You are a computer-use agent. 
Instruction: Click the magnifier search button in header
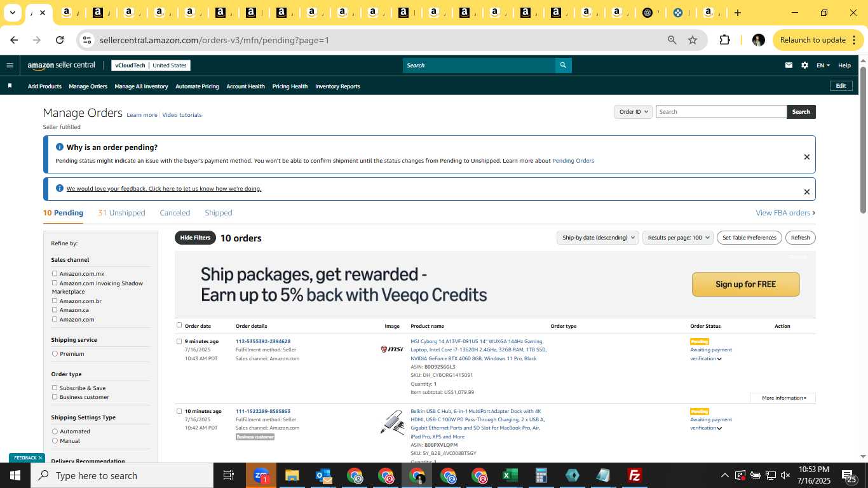click(x=563, y=65)
